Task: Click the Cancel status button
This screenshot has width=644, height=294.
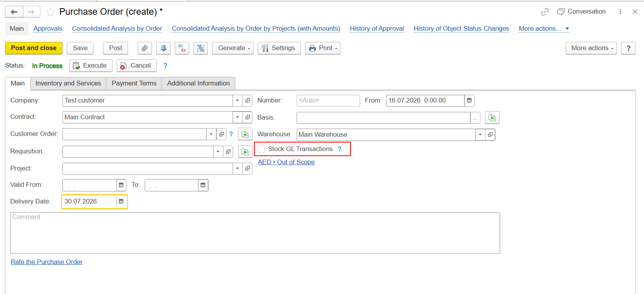Action: point(136,66)
